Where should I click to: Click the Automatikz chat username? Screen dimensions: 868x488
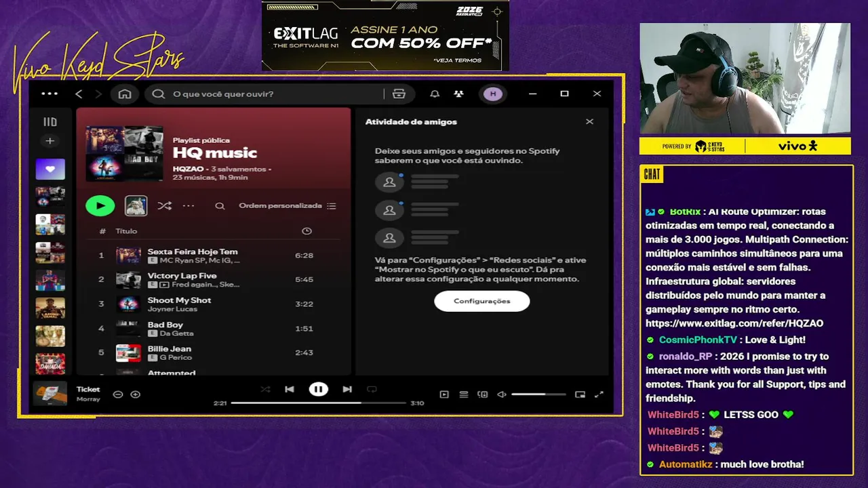686,464
